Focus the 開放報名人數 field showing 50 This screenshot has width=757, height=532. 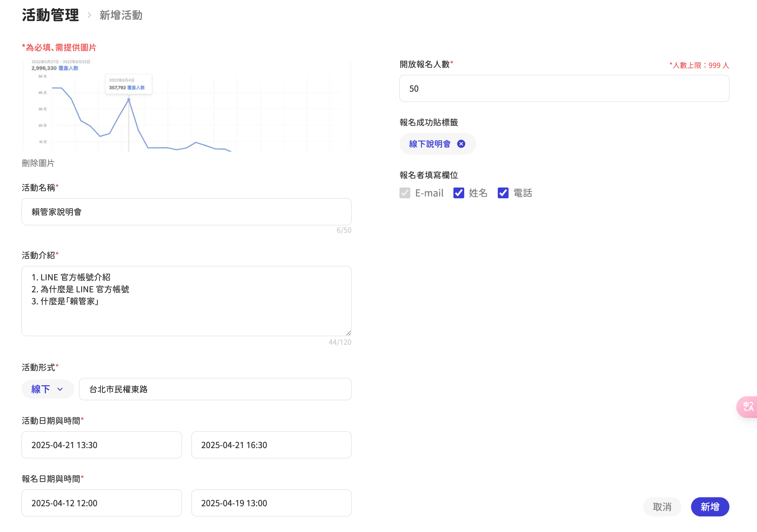[564, 88]
